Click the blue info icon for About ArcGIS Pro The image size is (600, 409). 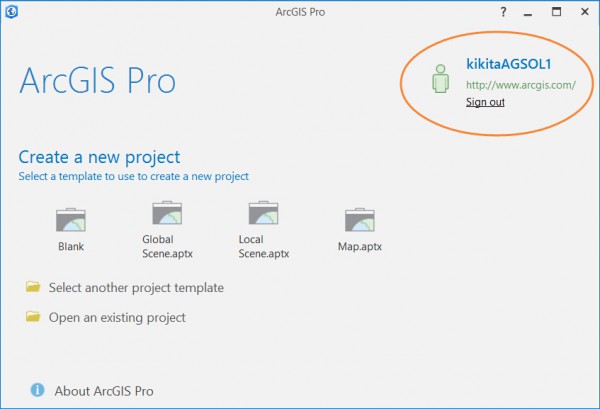(x=38, y=390)
